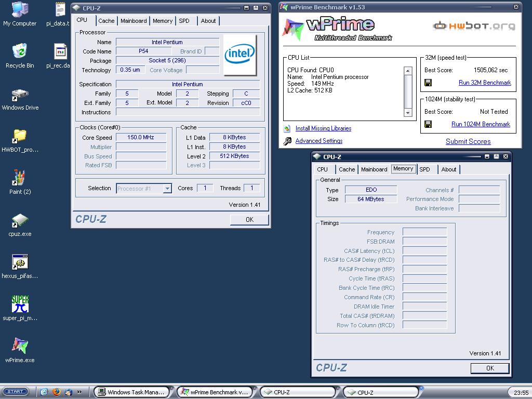
Task: Open pi_rec.dat file icon
Action: [59, 56]
